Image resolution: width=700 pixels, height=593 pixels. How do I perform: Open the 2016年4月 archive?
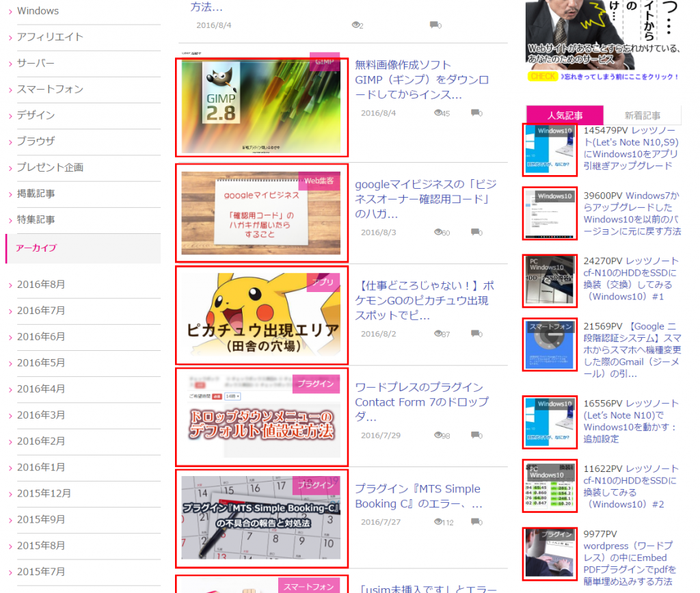click(x=41, y=389)
